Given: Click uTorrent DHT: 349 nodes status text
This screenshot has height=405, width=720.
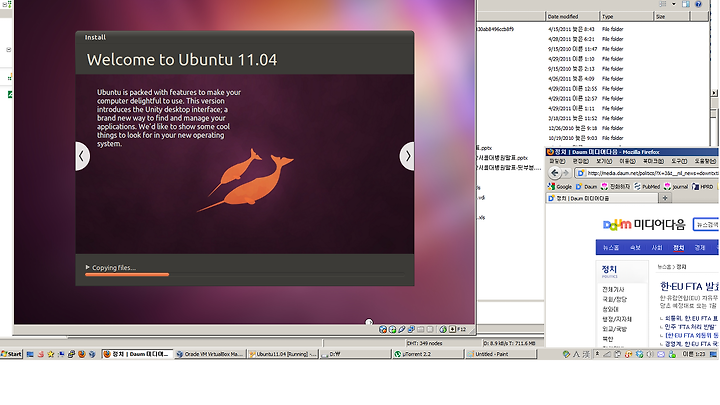Looking at the screenshot, I should tap(424, 343).
